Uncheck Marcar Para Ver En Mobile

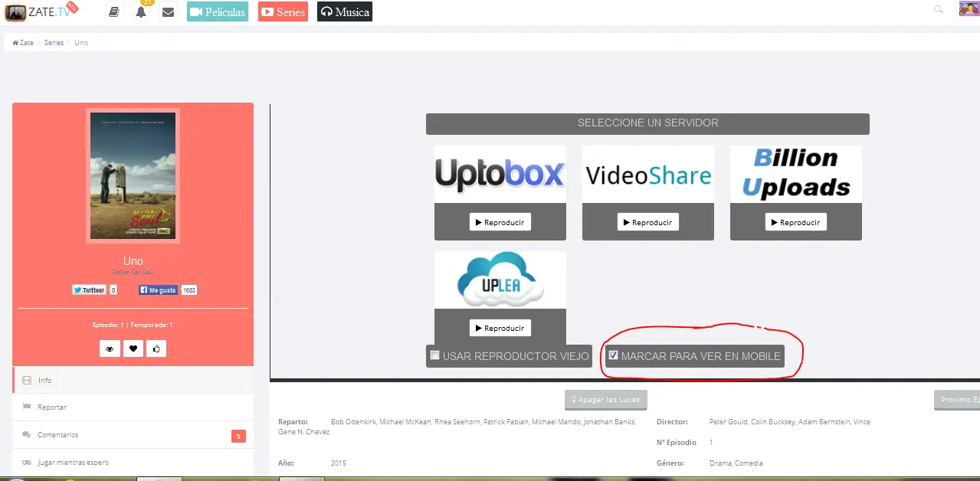point(613,355)
